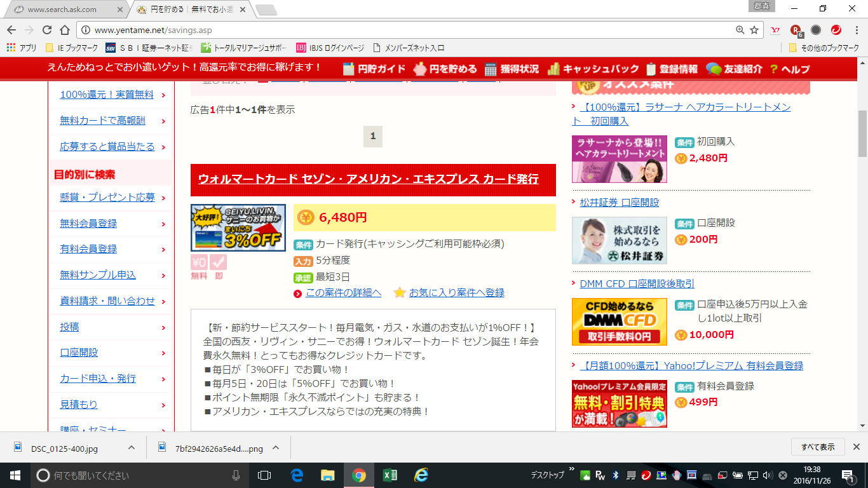Open その他のブックマーク folder
Image resolution: width=868 pixels, height=488 pixels.
coord(824,48)
